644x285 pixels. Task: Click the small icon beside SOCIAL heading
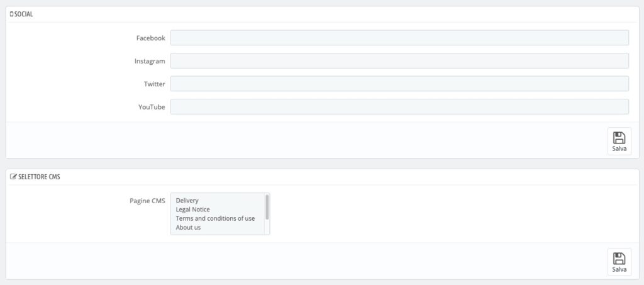pyautogui.click(x=11, y=14)
